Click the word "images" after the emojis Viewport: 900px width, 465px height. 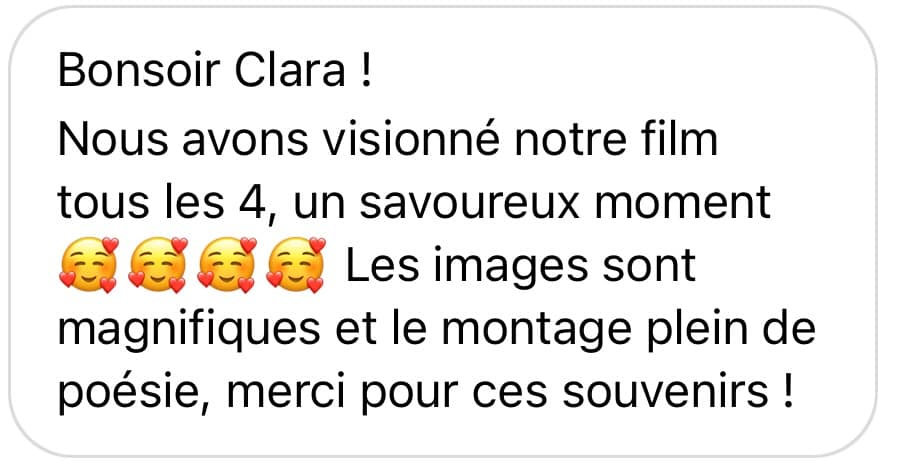(511, 268)
